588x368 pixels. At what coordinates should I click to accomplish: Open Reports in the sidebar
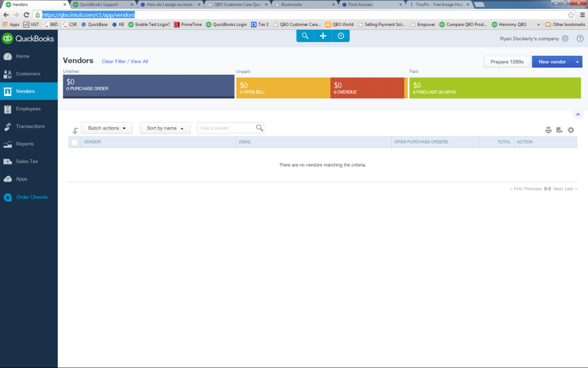(29, 144)
